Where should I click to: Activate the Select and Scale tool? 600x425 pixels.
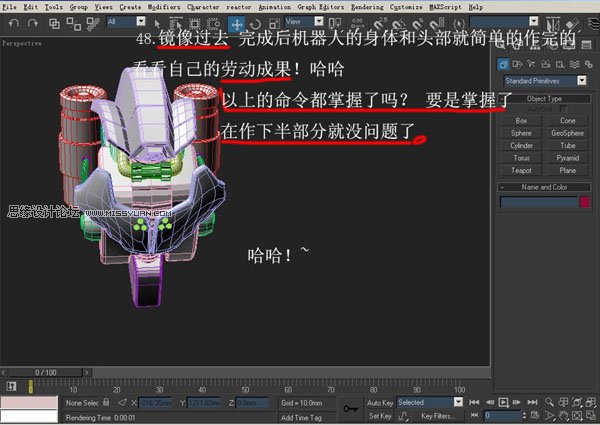[274, 24]
